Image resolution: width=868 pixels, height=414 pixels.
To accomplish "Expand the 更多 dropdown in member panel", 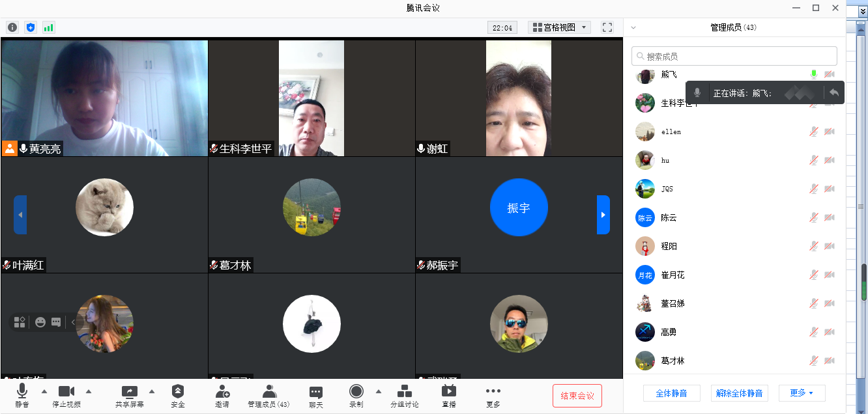I will click(x=802, y=393).
